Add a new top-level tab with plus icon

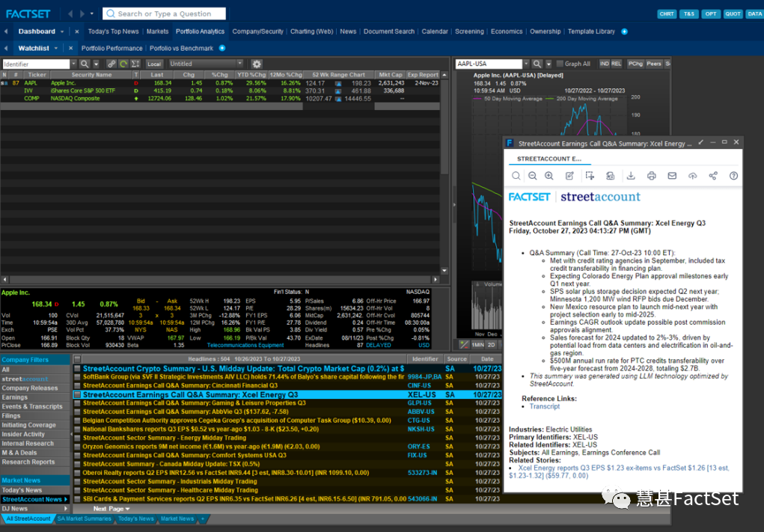point(624,31)
